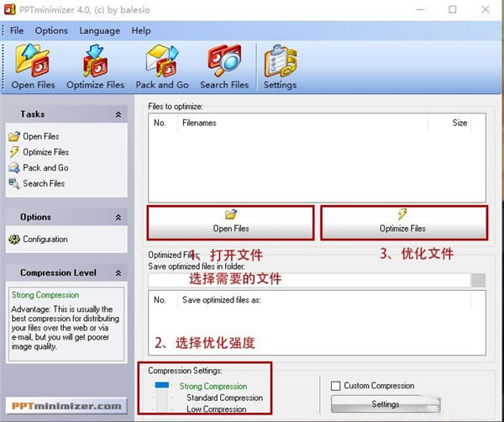Screen dimensions: 504x422
Task: Set slider to Standard Compression
Action: point(224,398)
